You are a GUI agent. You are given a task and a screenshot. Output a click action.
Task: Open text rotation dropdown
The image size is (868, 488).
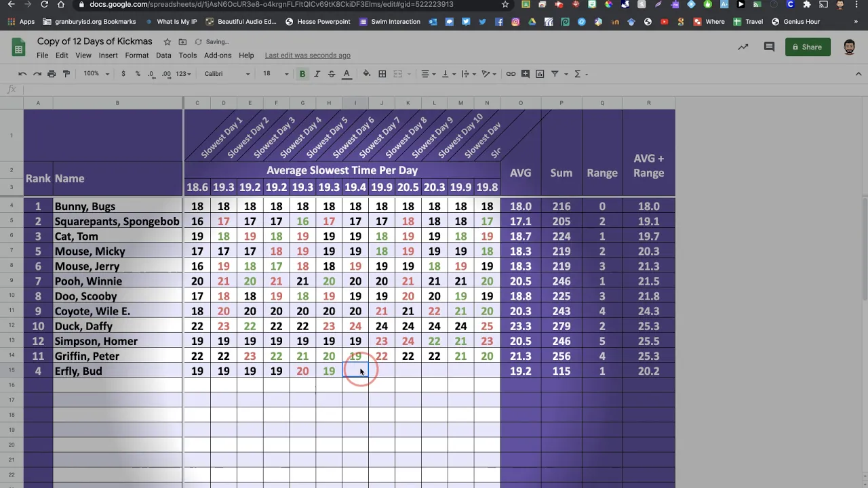[x=488, y=74]
